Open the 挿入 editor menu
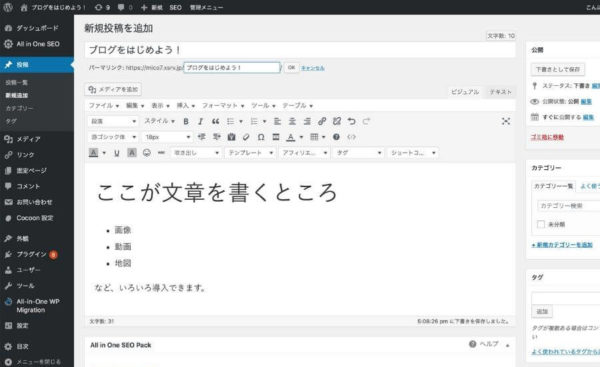 (x=186, y=105)
